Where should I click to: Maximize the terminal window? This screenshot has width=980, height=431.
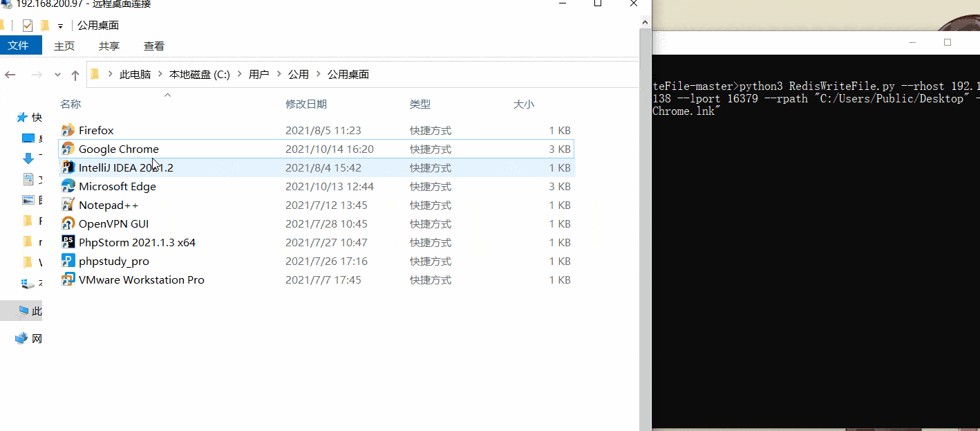[948, 42]
